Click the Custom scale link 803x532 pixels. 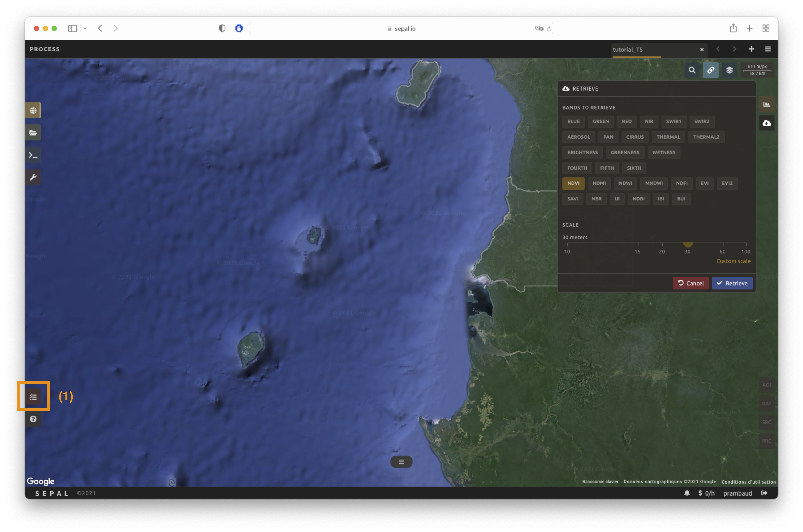coord(733,261)
